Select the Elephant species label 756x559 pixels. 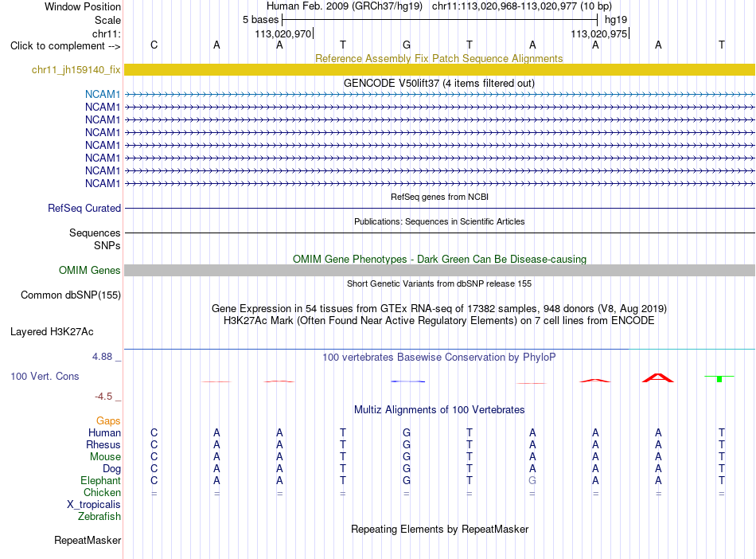tap(100, 480)
